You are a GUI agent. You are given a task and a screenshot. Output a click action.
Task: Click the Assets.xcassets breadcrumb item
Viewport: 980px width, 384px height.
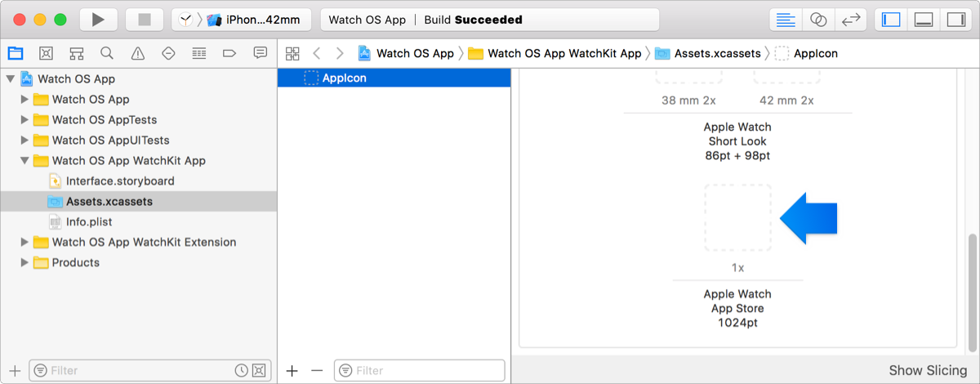coord(717,54)
